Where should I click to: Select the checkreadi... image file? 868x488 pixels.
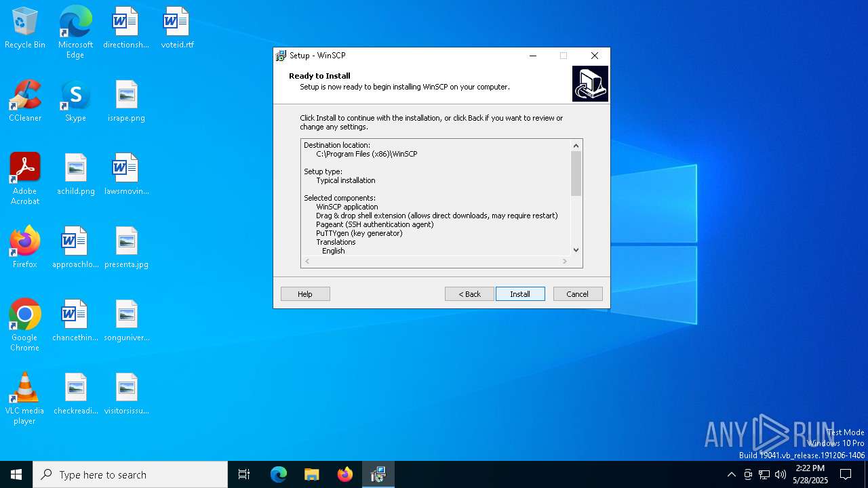[75, 394]
